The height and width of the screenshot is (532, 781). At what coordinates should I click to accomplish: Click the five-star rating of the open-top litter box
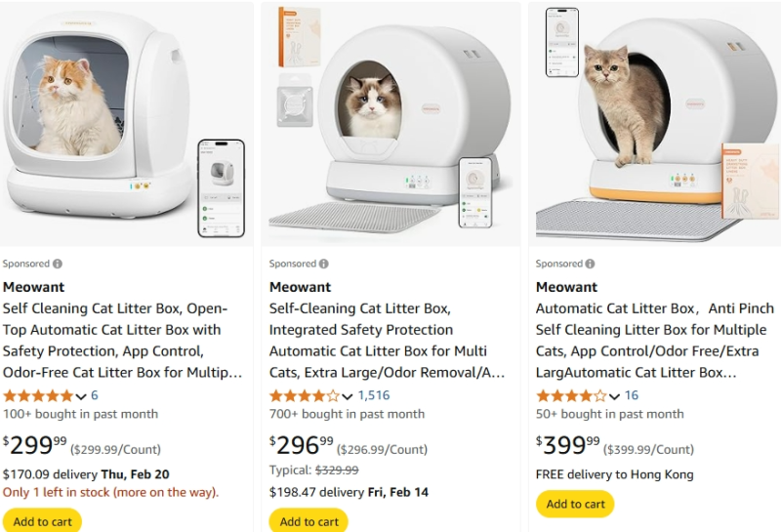tap(38, 396)
